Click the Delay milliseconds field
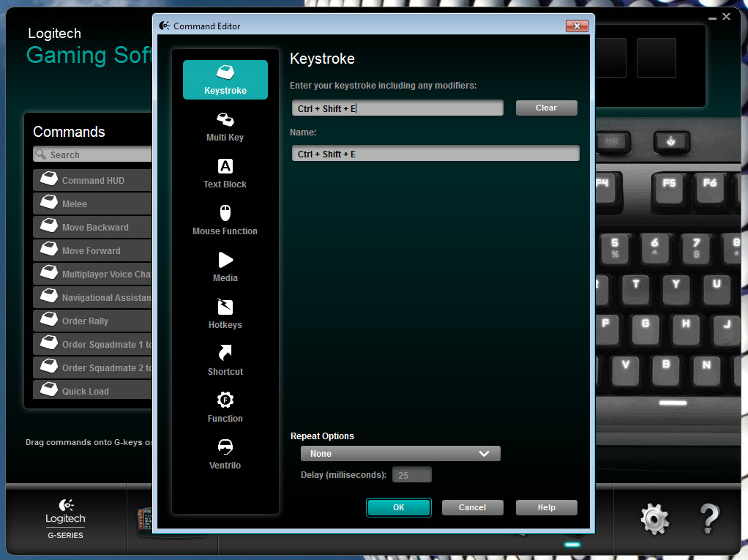This screenshot has height=560, width=748. tap(411, 475)
